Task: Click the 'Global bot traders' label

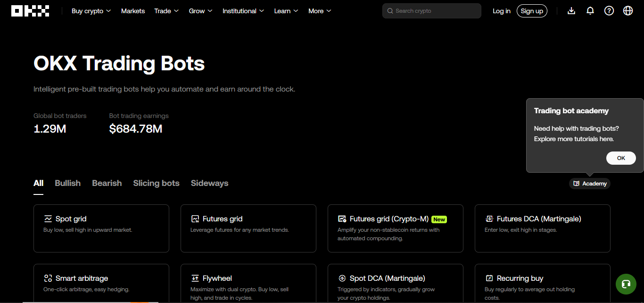Action: click(60, 116)
